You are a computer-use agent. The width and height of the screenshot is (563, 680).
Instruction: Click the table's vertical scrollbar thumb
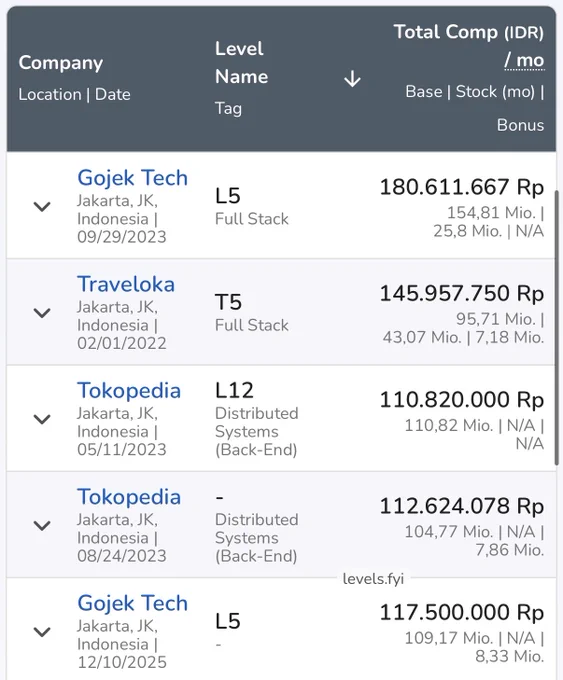coord(556,327)
